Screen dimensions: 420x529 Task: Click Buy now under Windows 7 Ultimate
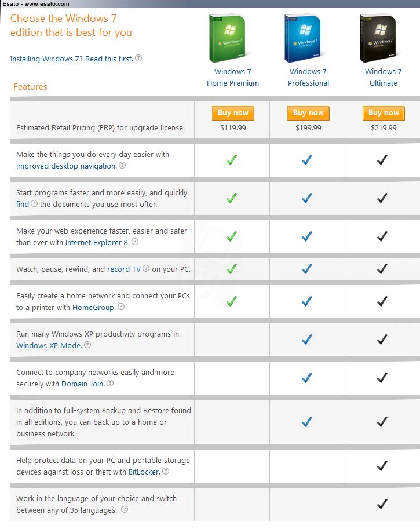[x=384, y=113]
